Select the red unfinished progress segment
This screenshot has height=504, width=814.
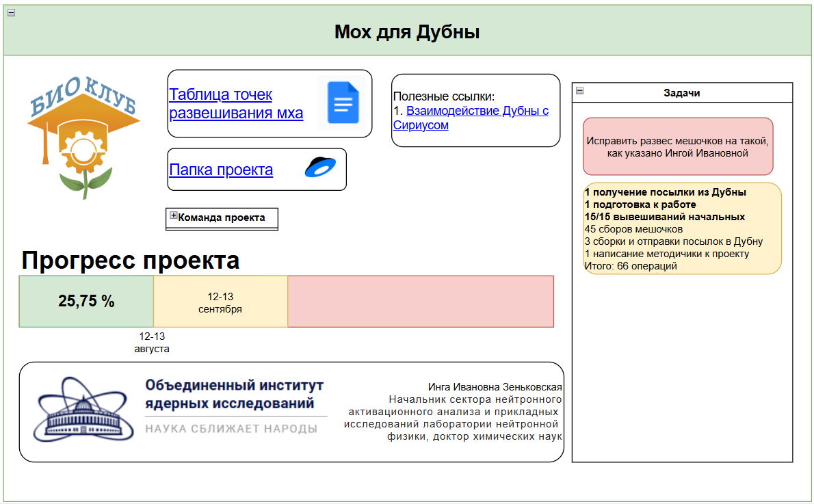coord(421,300)
